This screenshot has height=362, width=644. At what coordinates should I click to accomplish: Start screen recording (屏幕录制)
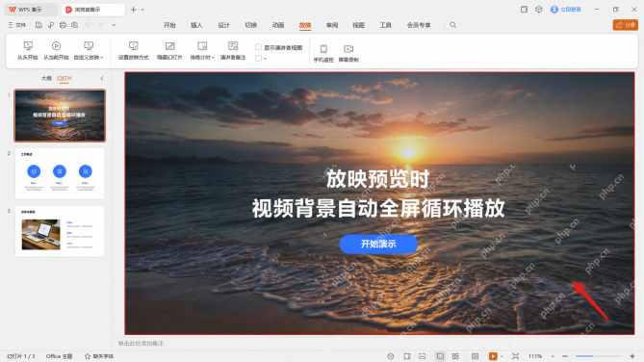click(348, 53)
